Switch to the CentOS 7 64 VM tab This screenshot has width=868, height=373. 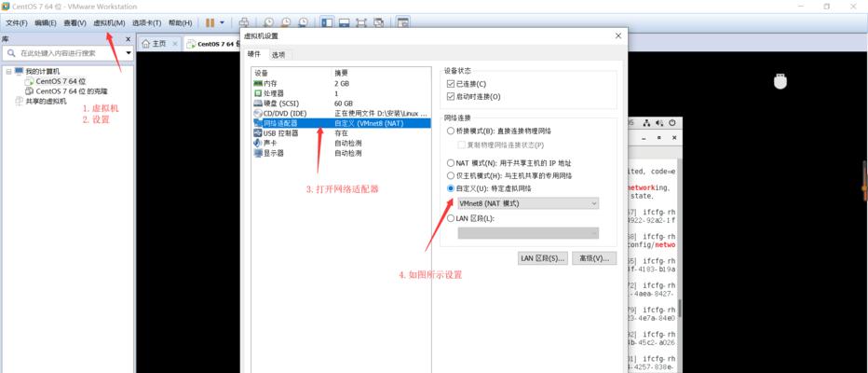tap(212, 44)
